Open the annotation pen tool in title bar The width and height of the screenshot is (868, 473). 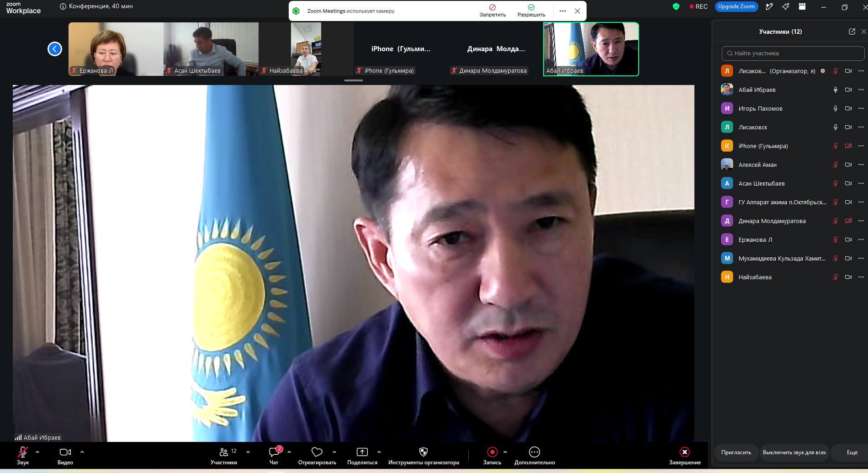[769, 6]
